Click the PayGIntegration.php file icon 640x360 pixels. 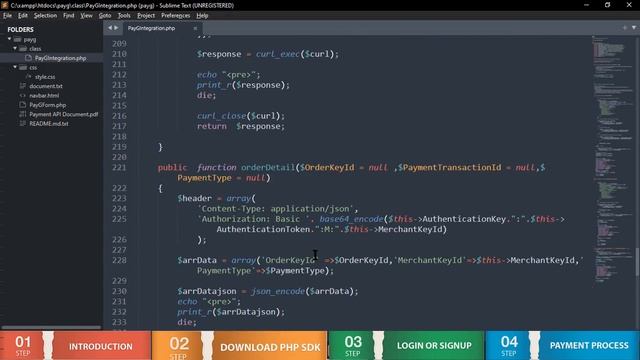pyautogui.click(x=28, y=58)
